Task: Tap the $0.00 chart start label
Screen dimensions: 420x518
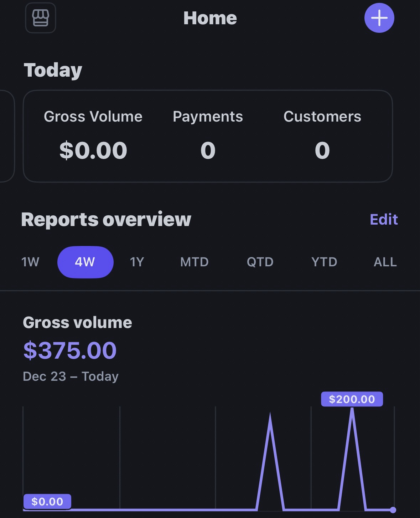Action: [47, 502]
